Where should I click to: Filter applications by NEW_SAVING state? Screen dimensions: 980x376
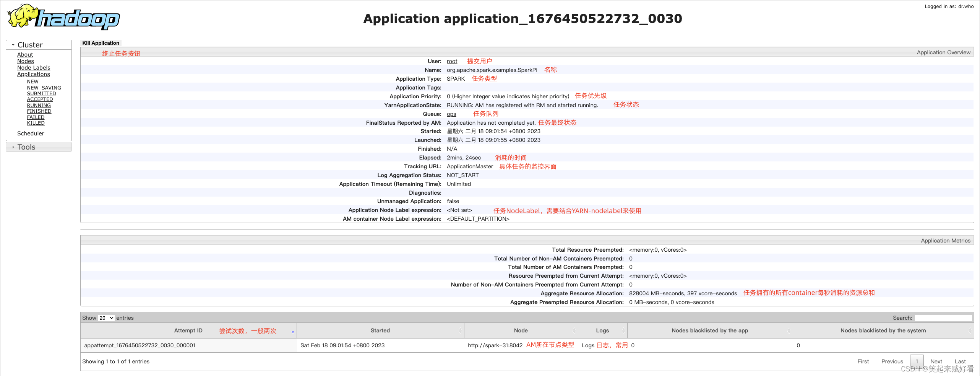pos(44,88)
